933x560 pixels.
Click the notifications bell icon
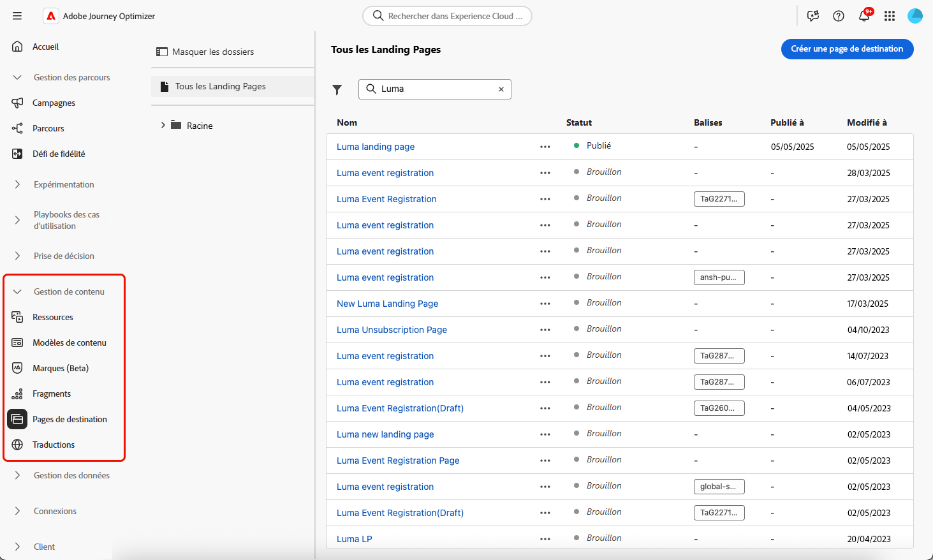(x=864, y=16)
